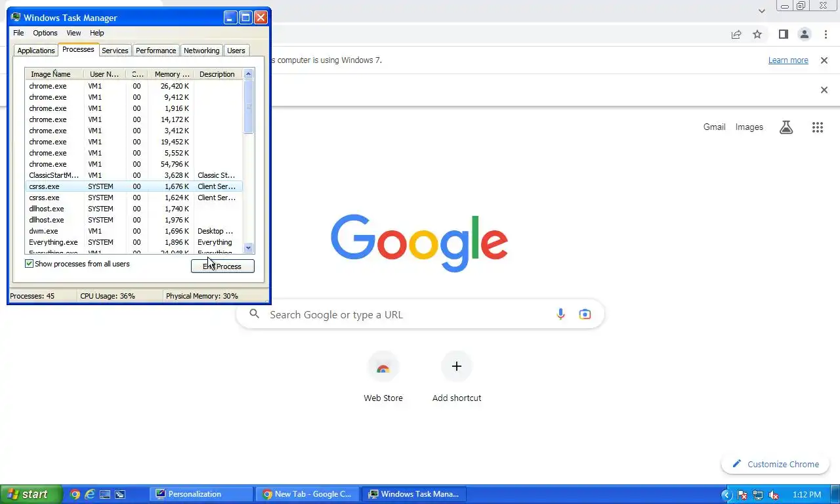Sort processes by Description column
Image resolution: width=840 pixels, height=504 pixels.
click(x=217, y=74)
